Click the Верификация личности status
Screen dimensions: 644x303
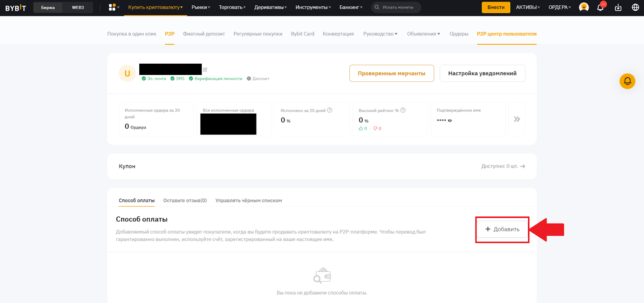coord(216,79)
